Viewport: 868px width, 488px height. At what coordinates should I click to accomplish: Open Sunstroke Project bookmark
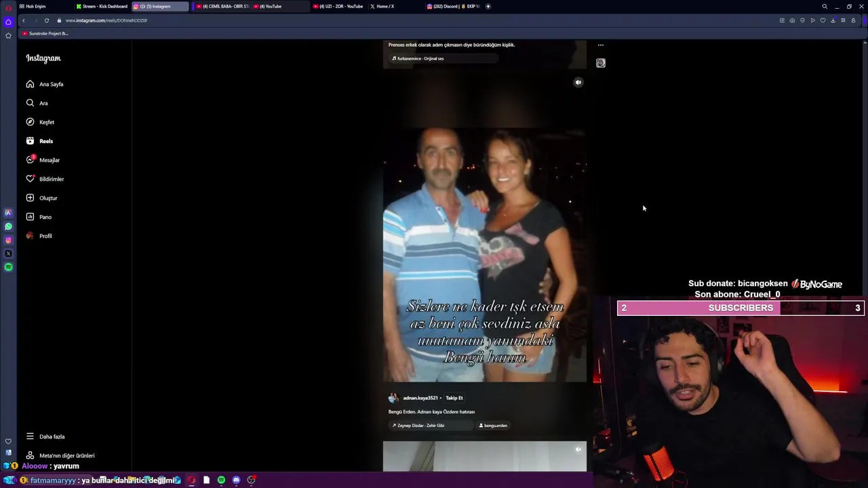coord(45,33)
